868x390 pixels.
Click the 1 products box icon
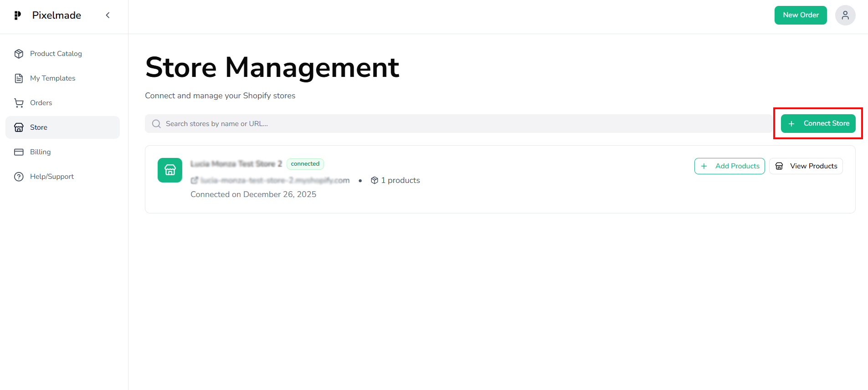[x=375, y=181]
